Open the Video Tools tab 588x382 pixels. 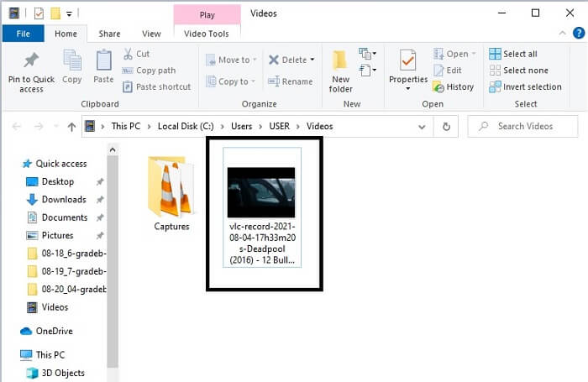pos(207,34)
